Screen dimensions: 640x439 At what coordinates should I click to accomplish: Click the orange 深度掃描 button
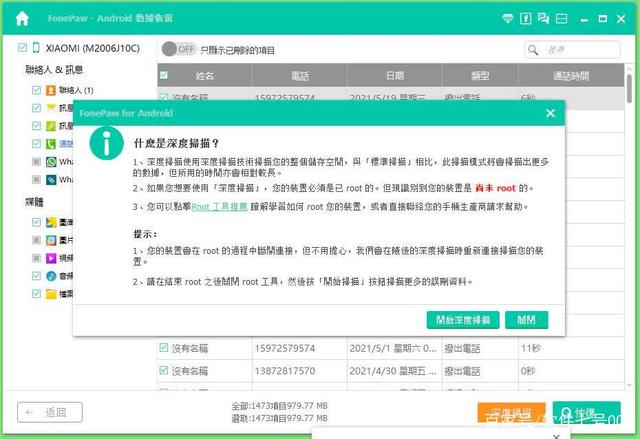tap(511, 413)
